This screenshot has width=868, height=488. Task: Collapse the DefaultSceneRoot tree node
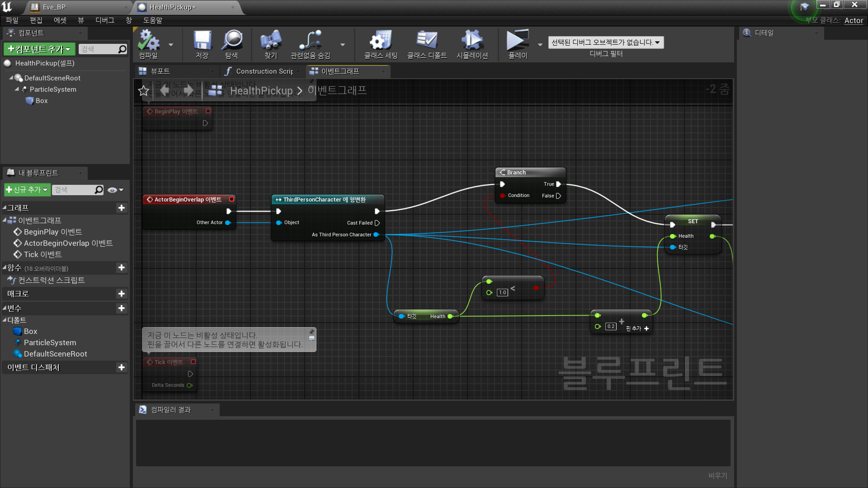11,78
